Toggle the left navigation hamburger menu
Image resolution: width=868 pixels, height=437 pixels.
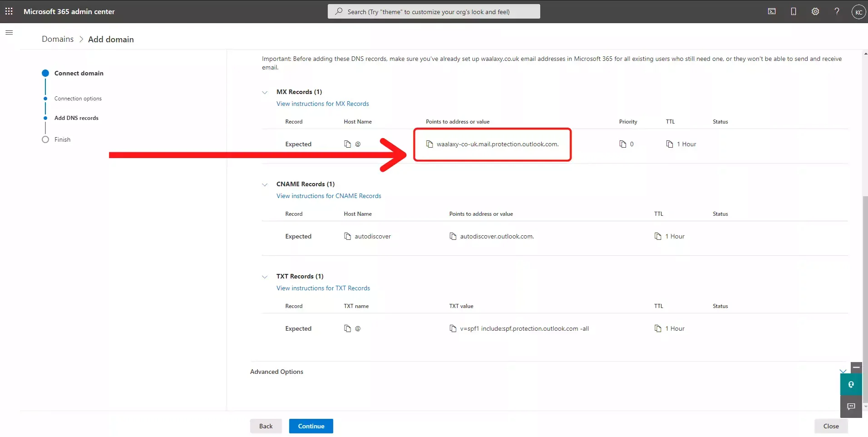[x=9, y=32]
